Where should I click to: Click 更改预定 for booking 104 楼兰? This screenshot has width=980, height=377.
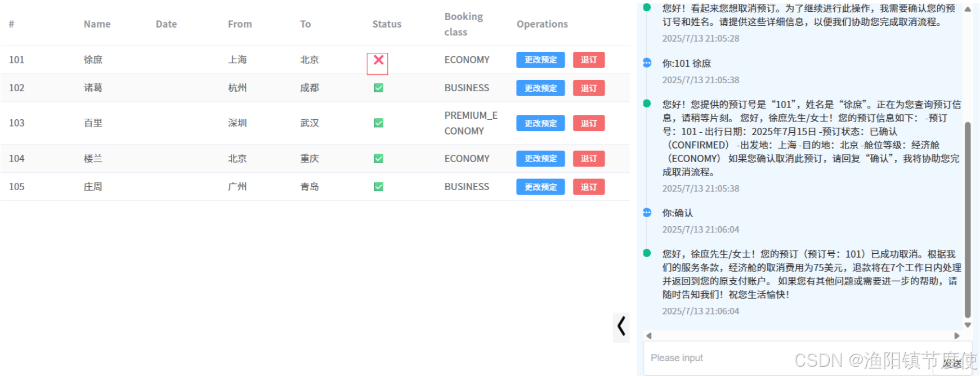tap(540, 159)
